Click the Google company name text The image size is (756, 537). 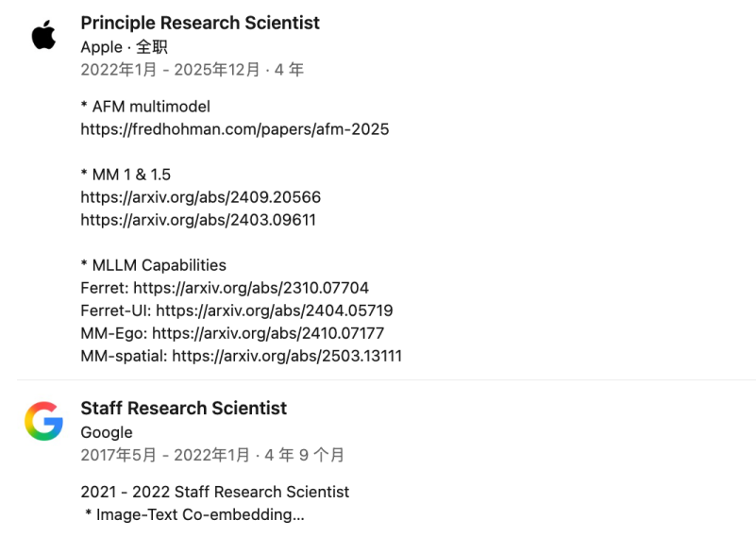coord(107,432)
